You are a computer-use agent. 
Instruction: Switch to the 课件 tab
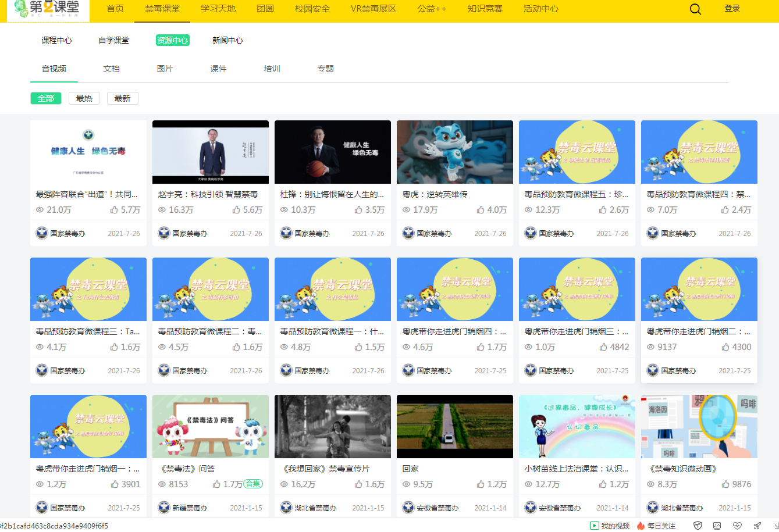point(218,69)
